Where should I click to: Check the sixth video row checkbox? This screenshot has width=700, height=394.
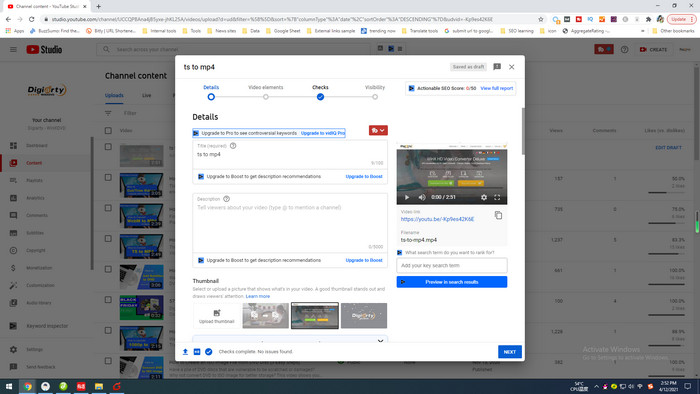(108, 300)
